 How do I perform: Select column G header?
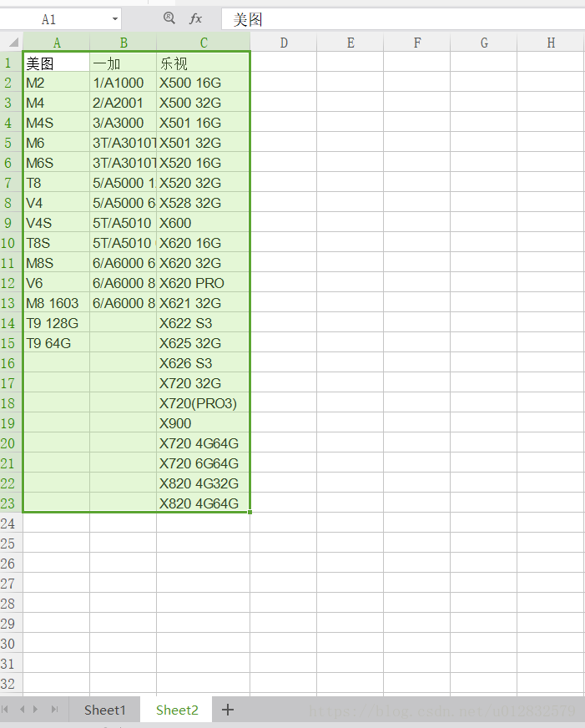click(484, 43)
